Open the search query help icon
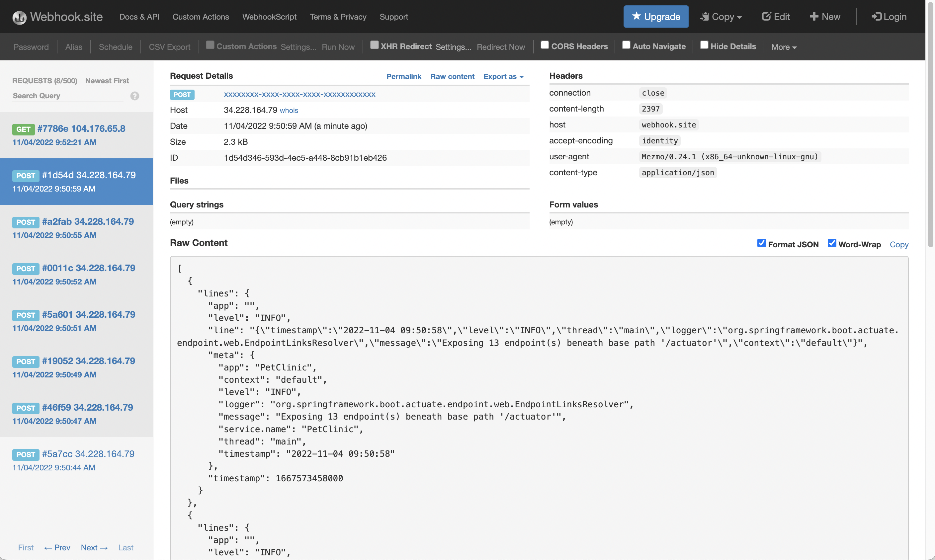 135,96
